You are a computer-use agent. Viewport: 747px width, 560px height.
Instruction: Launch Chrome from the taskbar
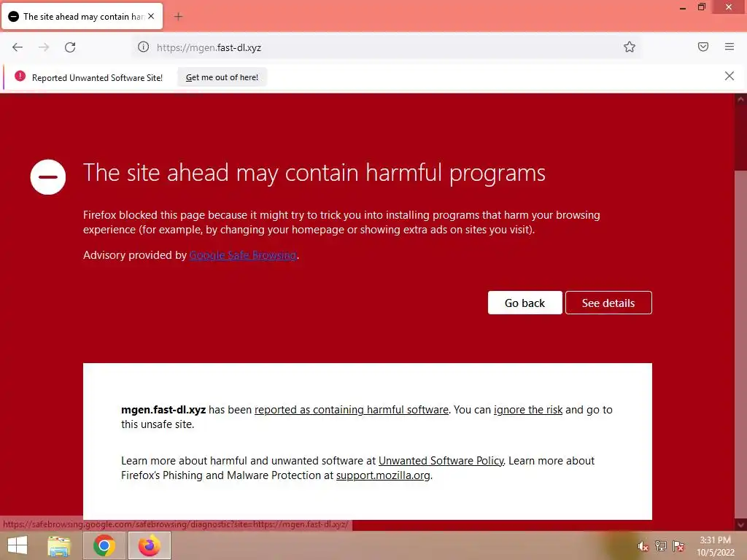click(104, 545)
